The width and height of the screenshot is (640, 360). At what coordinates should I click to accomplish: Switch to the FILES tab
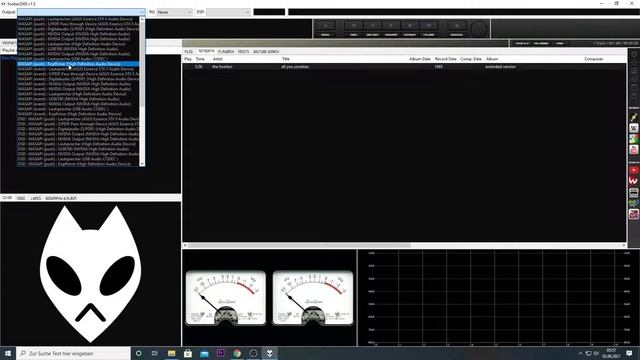[189, 52]
